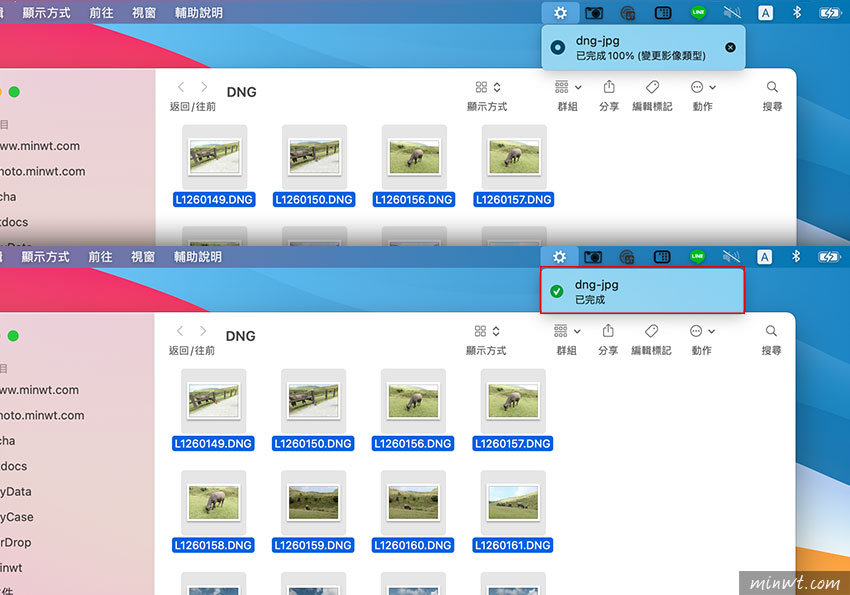Image resolution: width=850 pixels, height=595 pixels.
Task: Open photo.minwt.com in the lower Finder sidebar
Action: click(x=42, y=415)
